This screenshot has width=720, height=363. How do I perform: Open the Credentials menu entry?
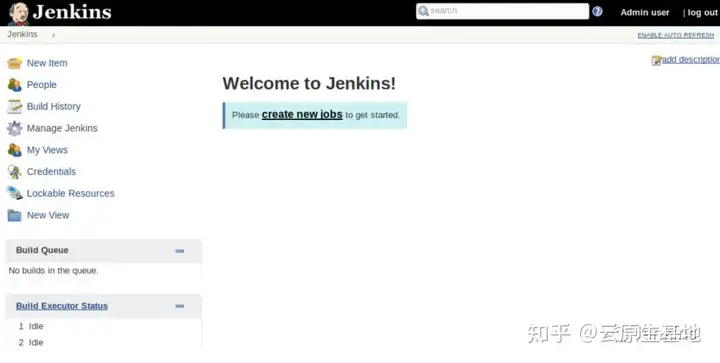51,172
